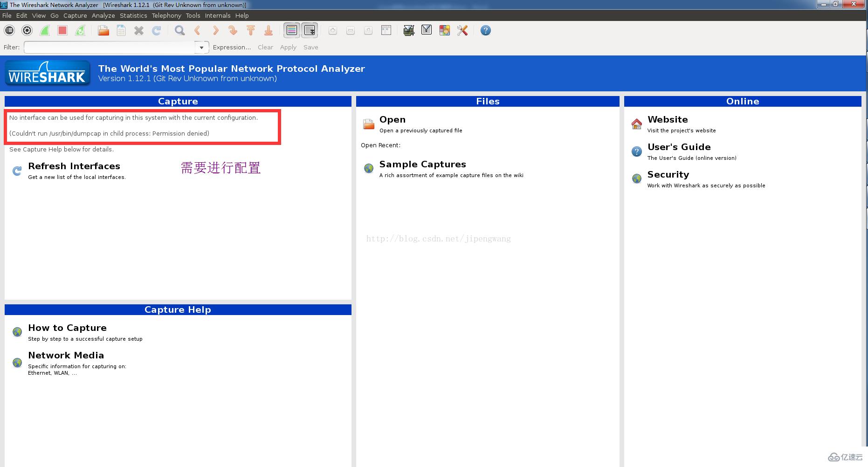Open the Statistics menu
The height and width of the screenshot is (467, 868).
point(133,15)
